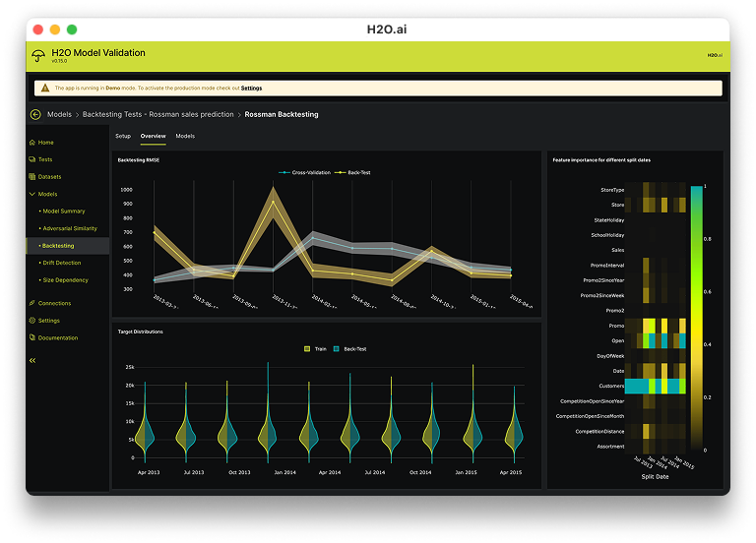Viewport: 756px width, 543px height.
Task: Click the Backtesting RMSE chart title
Action: 139,160
